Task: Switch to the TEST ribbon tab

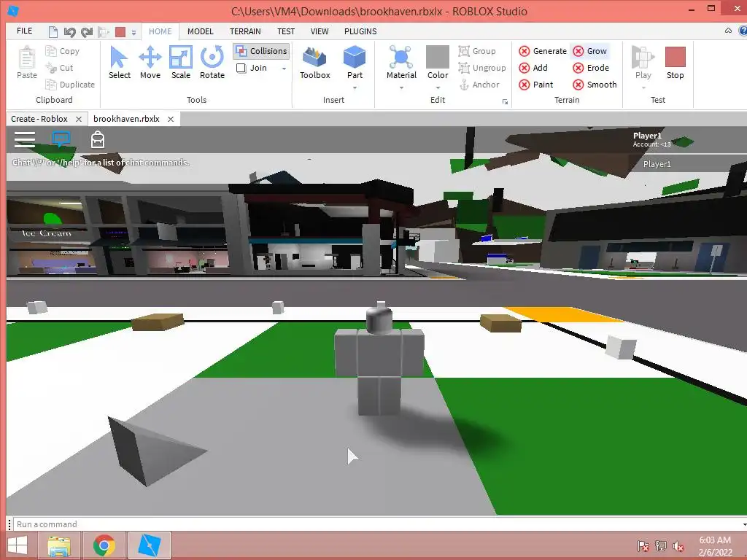Action: pos(286,31)
